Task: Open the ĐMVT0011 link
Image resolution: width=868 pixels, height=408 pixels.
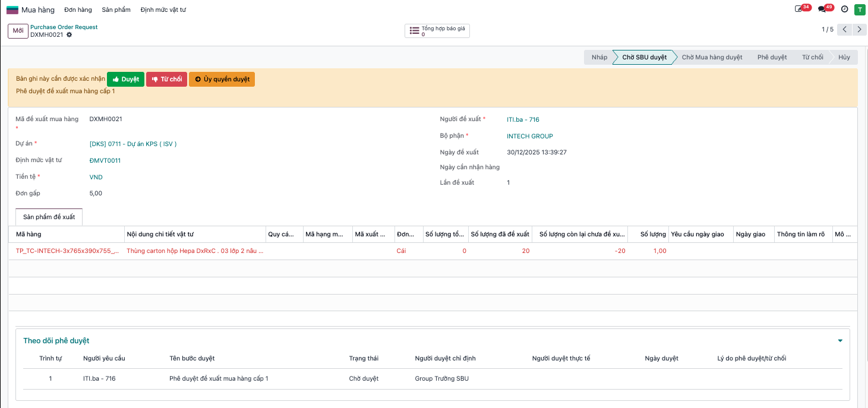Action: point(105,160)
